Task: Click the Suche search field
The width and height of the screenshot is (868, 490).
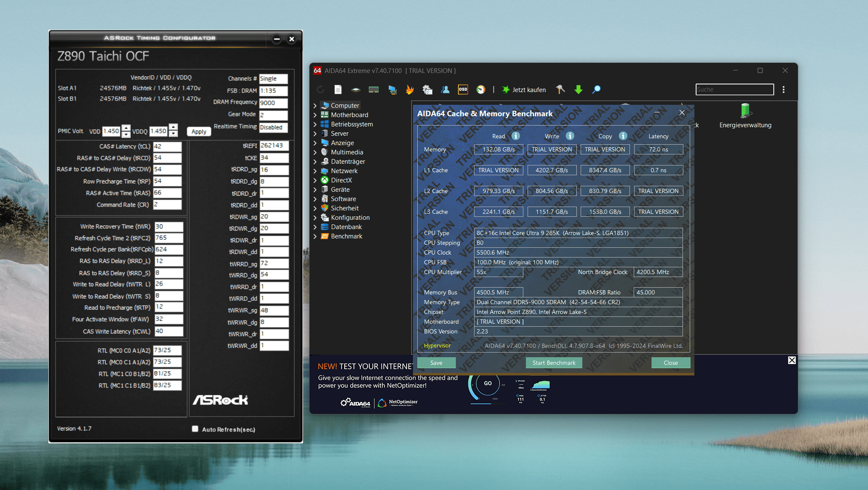Action: 734,90
